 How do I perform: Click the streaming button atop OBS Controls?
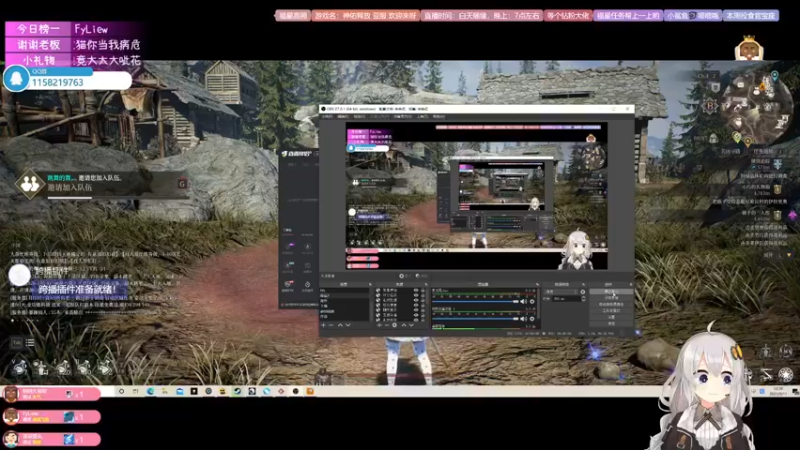[x=611, y=291]
